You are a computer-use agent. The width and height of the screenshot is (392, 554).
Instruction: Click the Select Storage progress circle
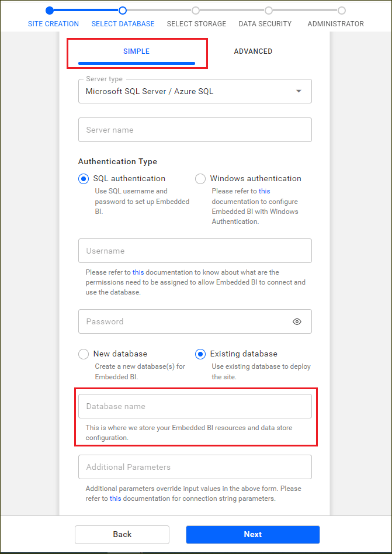196,10
